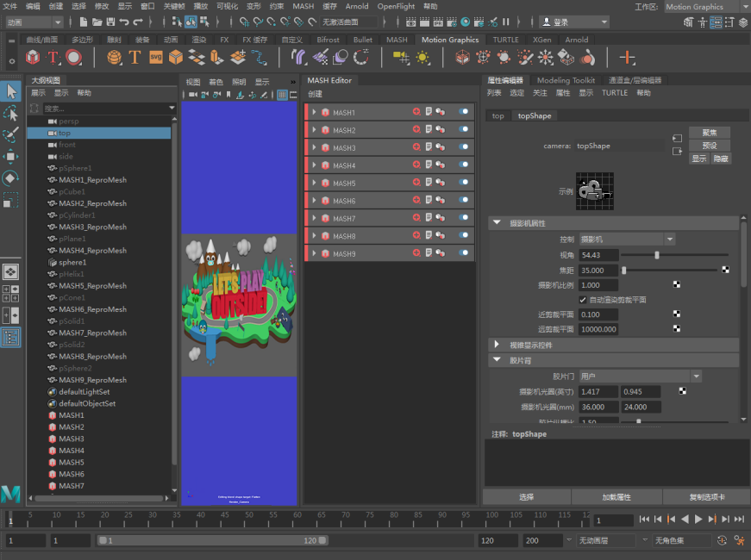
Task: Click the notes icon on MASH3 row
Action: [429, 147]
